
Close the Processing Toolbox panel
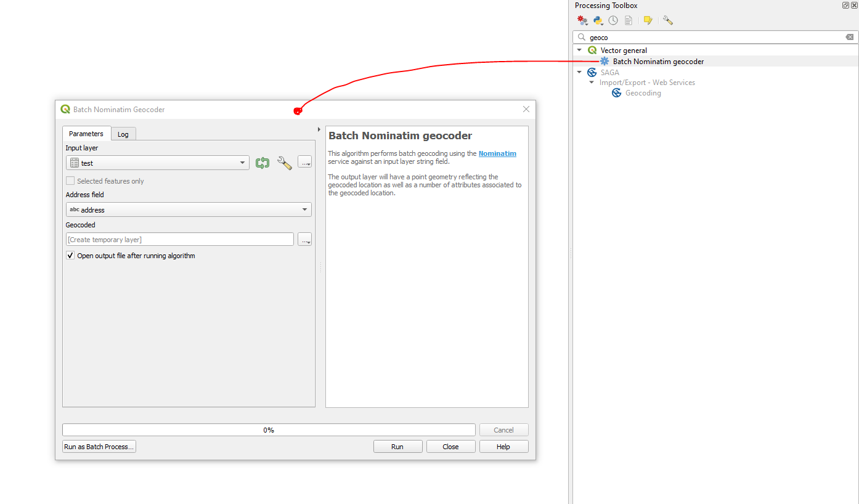(854, 5)
